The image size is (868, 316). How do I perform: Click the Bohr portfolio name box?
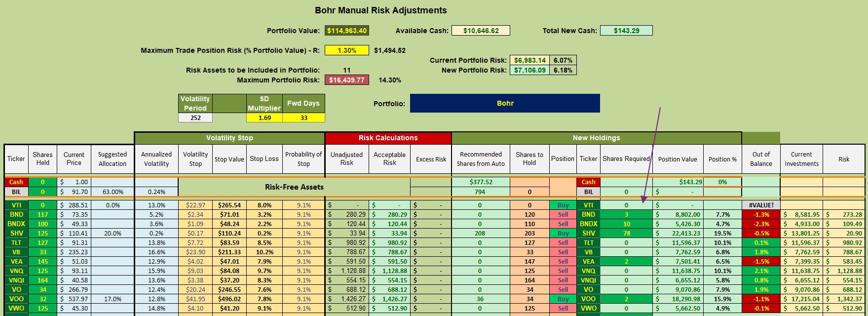coord(505,103)
